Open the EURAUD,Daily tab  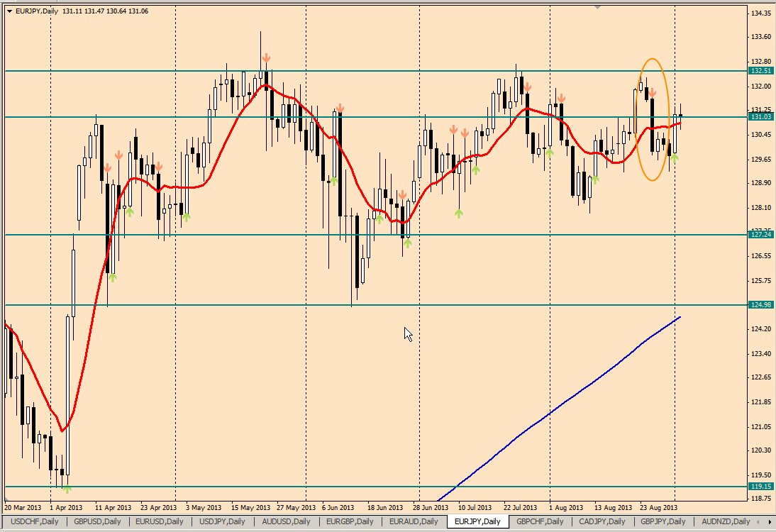414,521
